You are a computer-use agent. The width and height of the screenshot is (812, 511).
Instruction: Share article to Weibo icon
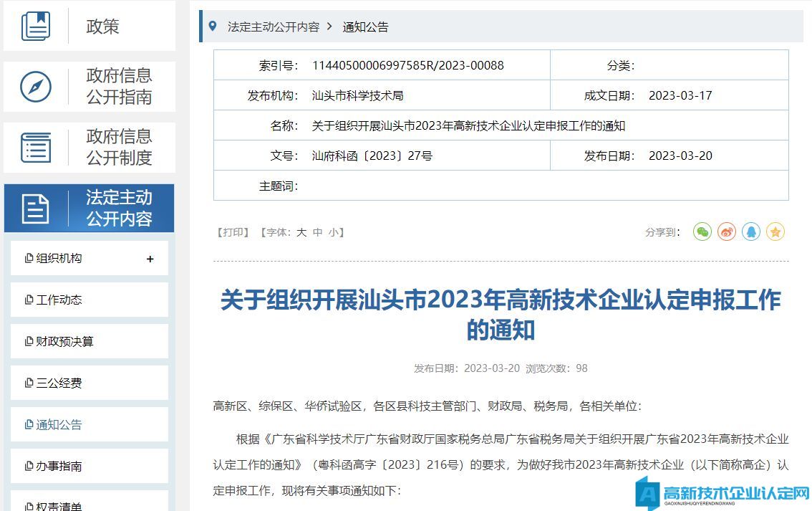[727, 231]
